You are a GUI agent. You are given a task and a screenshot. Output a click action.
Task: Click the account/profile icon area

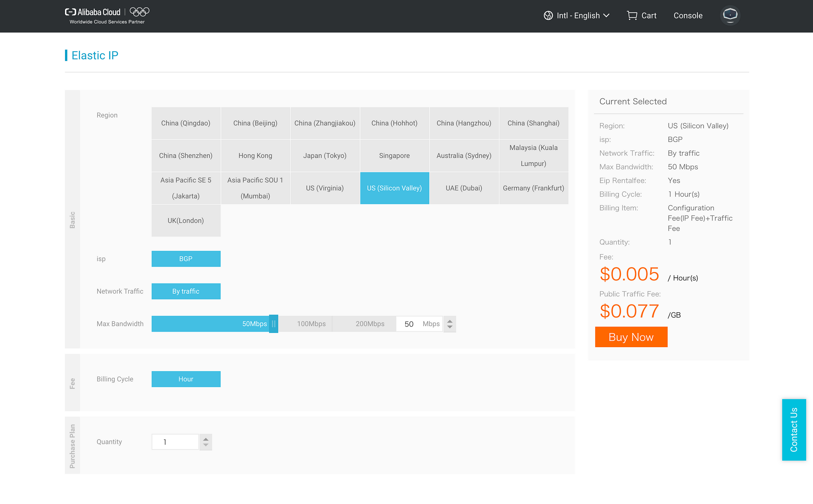pyautogui.click(x=730, y=16)
